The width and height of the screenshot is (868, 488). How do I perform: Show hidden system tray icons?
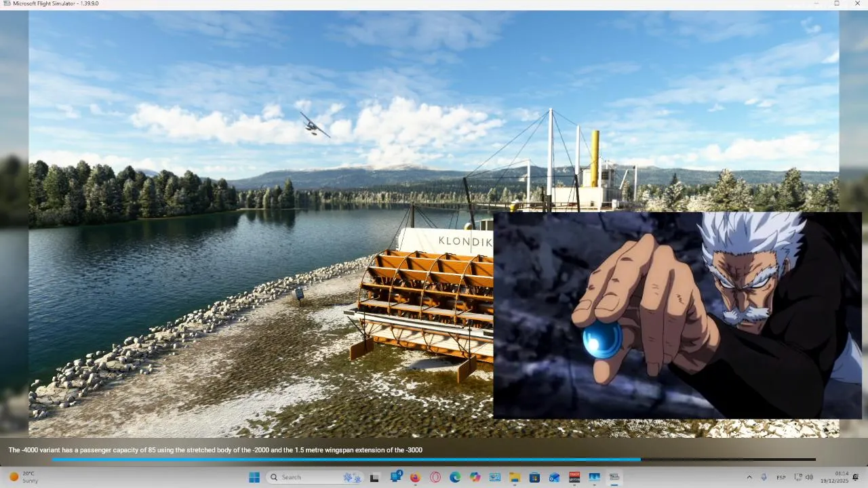[x=749, y=477]
